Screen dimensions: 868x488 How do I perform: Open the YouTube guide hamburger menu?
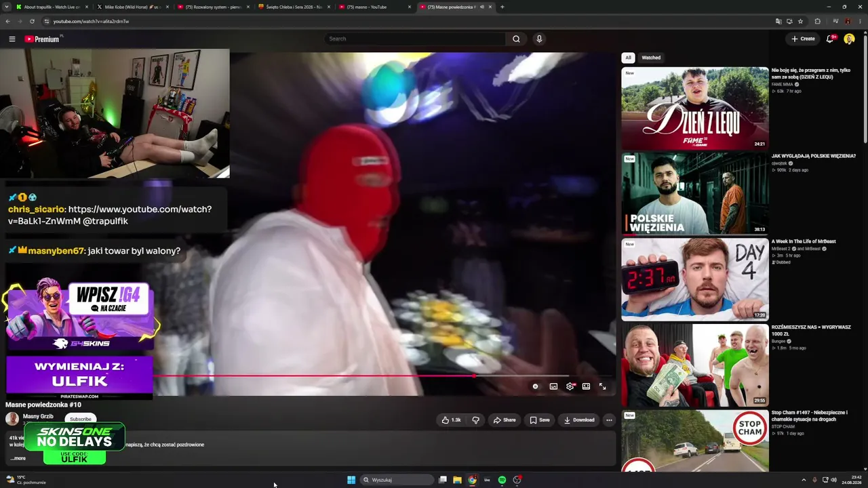(x=12, y=39)
